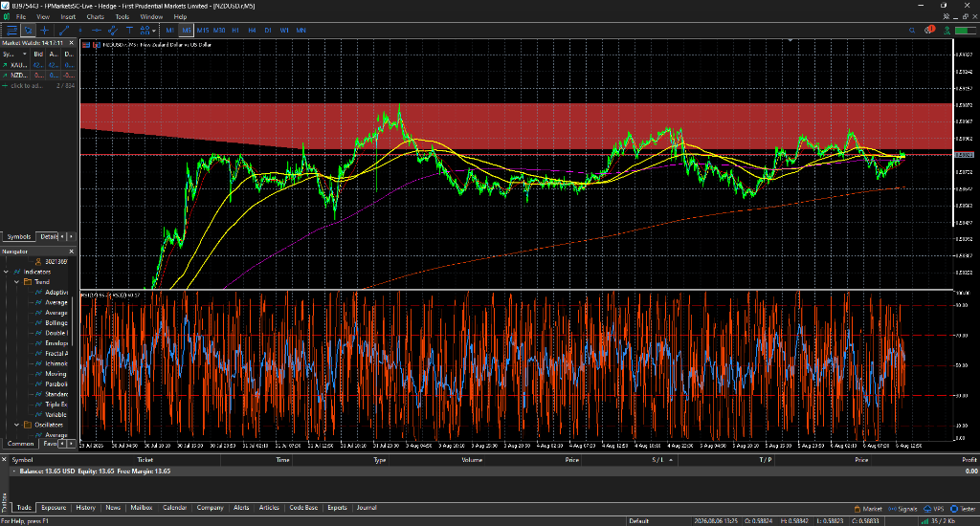Switch chart to H1 timeframe
This screenshot has height=526, width=980.
point(235,30)
